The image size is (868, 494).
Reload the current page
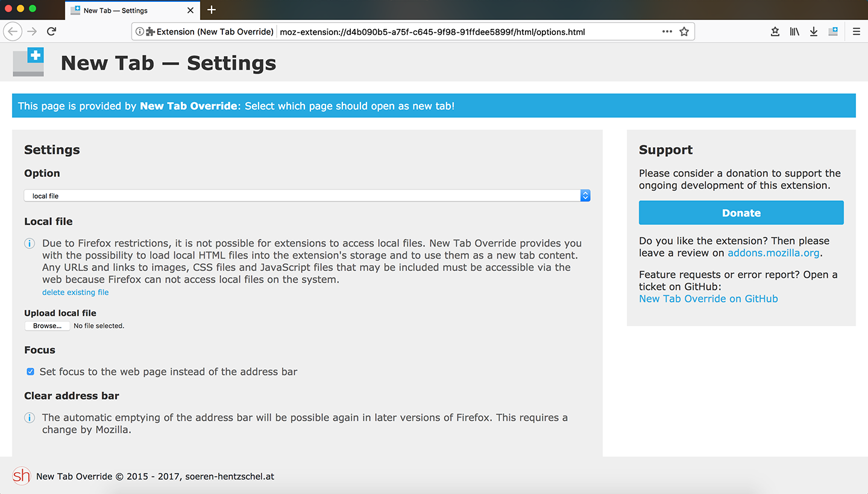tap(52, 31)
